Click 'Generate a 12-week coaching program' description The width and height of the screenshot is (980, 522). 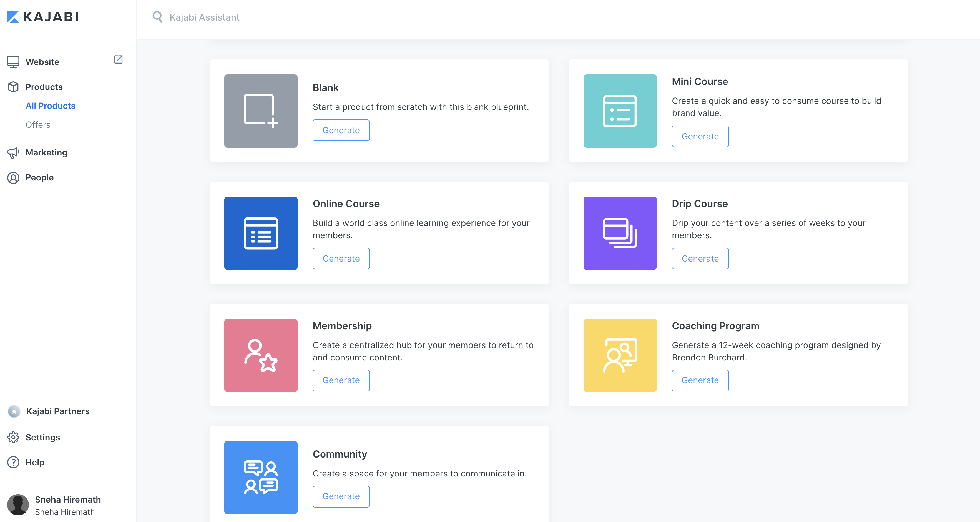776,351
